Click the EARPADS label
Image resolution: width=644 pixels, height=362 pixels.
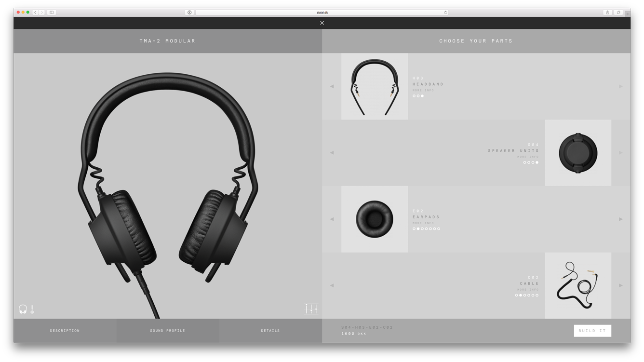(x=426, y=217)
